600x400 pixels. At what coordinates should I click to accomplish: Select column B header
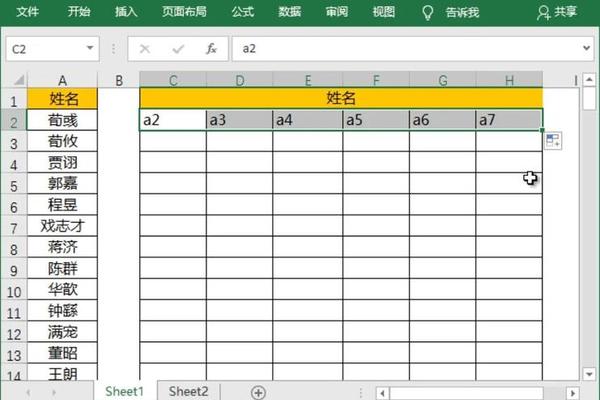(119, 80)
